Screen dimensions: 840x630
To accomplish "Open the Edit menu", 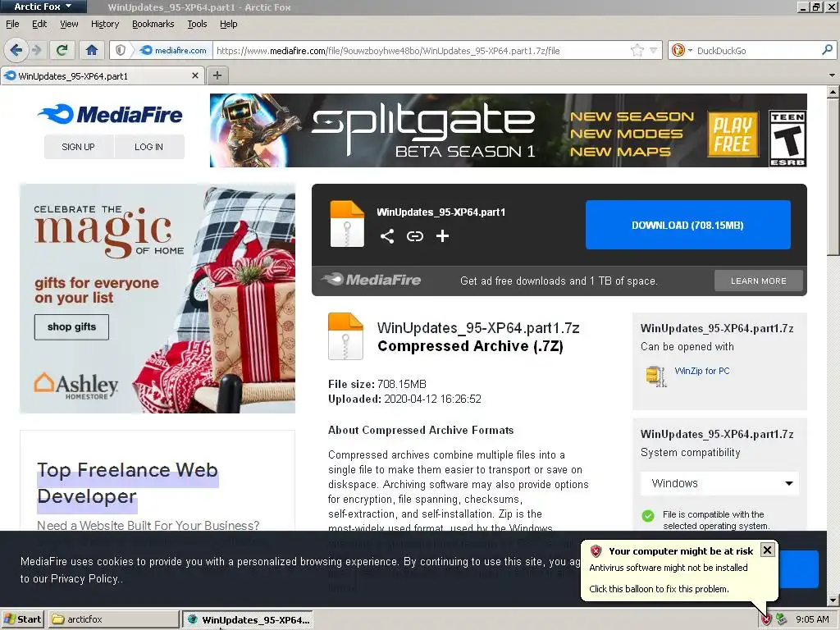I will tap(39, 24).
